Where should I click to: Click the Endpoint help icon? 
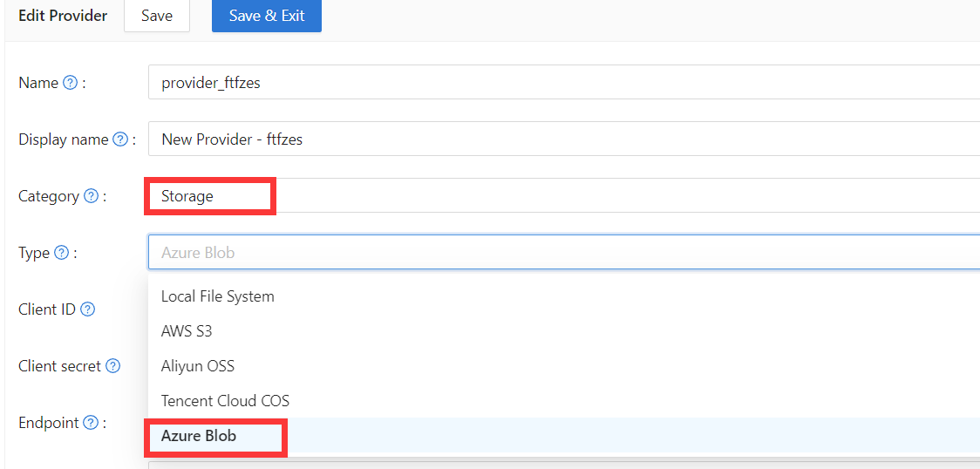(91, 423)
